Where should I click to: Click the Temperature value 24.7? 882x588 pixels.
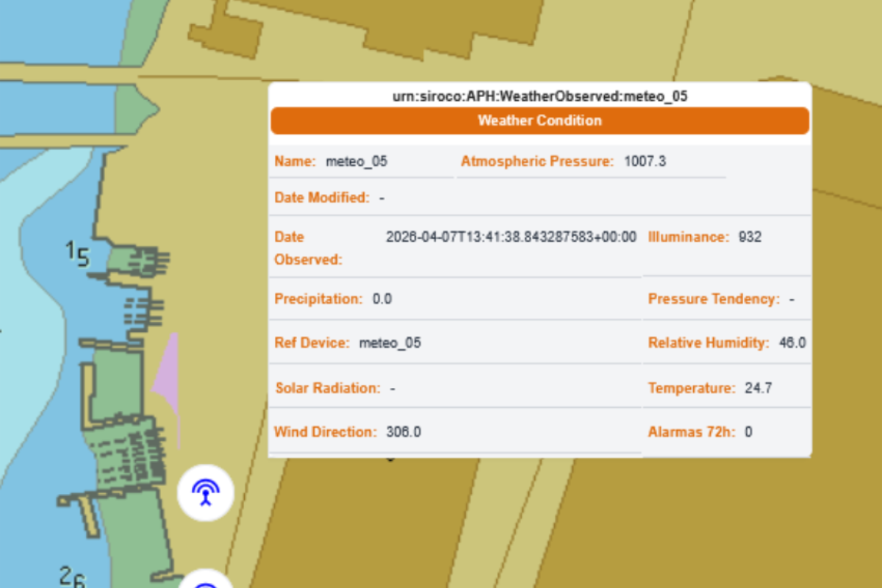pos(759,388)
